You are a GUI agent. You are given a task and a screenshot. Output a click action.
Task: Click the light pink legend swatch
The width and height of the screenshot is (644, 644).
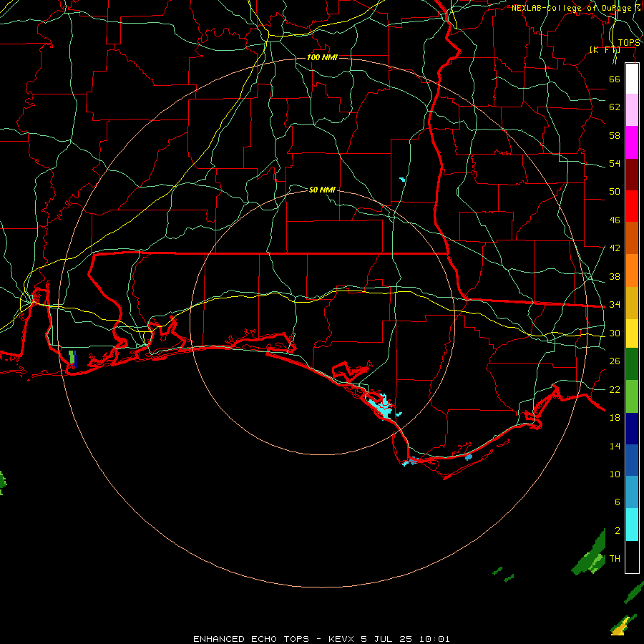point(632,110)
